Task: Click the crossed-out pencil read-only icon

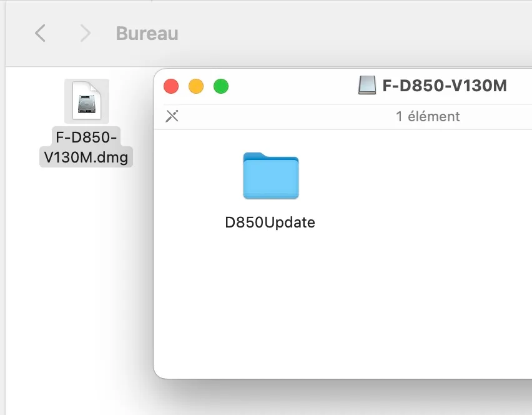Action: (172, 116)
